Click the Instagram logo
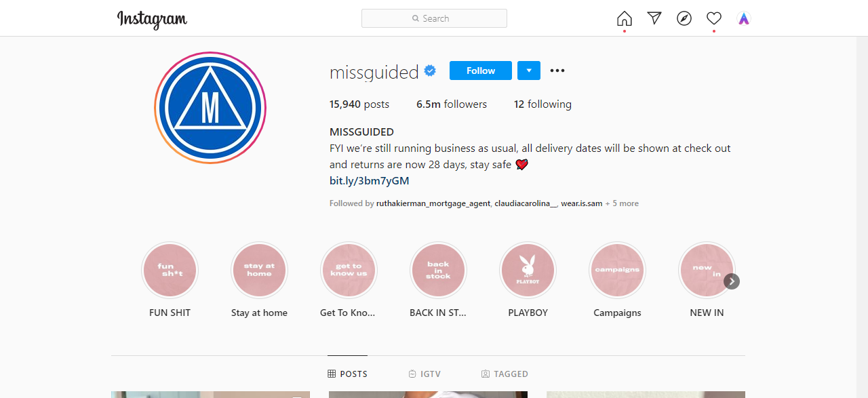This screenshot has height=398, width=868. 152,19
